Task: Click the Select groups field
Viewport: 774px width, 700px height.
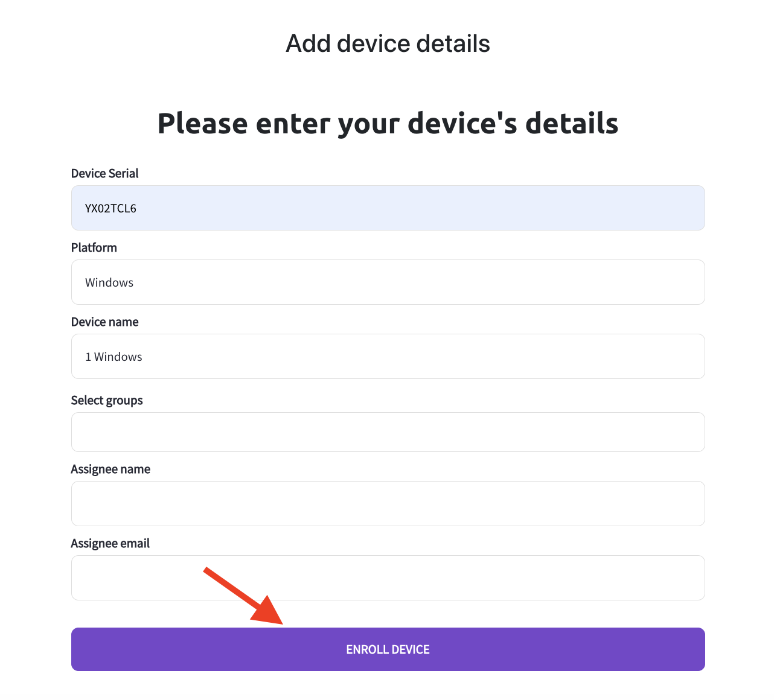Action: (388, 432)
